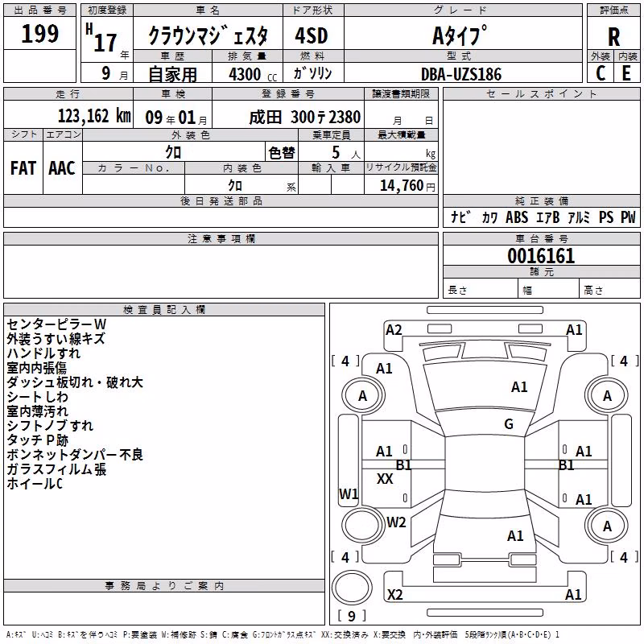Select the mileage 123,162 km
This screenshot has height=644, width=644.
pos(94,116)
